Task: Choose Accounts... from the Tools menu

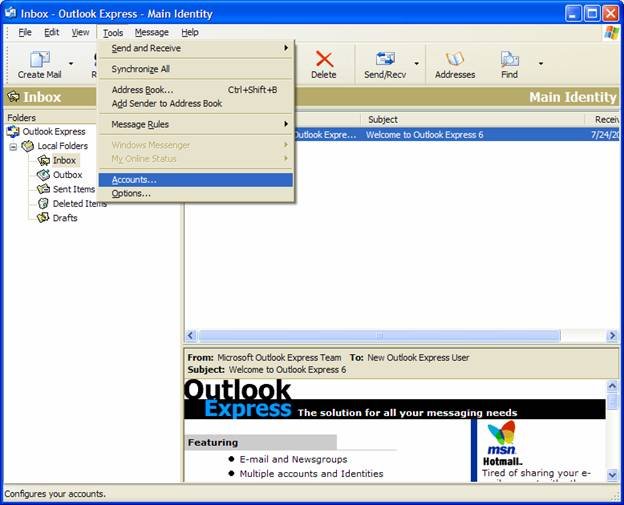Action: pos(134,180)
